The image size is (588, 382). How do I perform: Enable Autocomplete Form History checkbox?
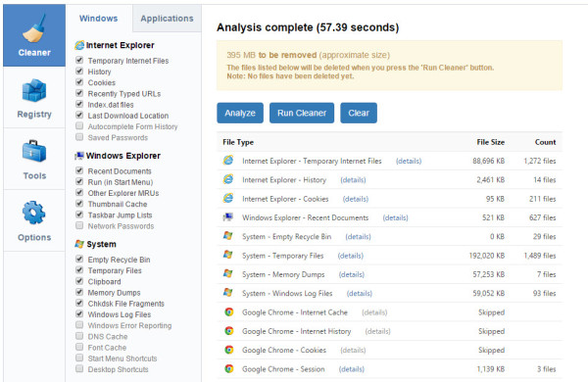coord(79,126)
